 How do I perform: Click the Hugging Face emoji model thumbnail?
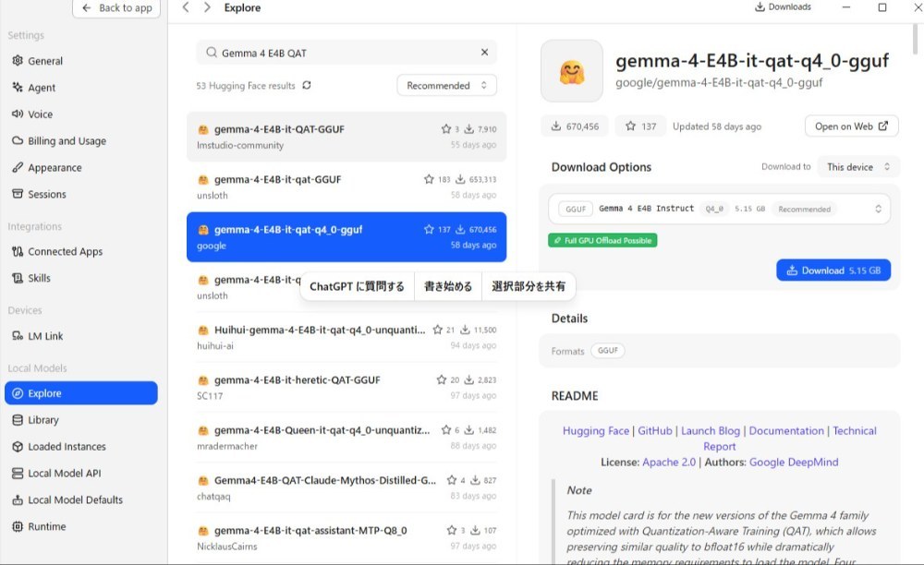click(x=572, y=71)
